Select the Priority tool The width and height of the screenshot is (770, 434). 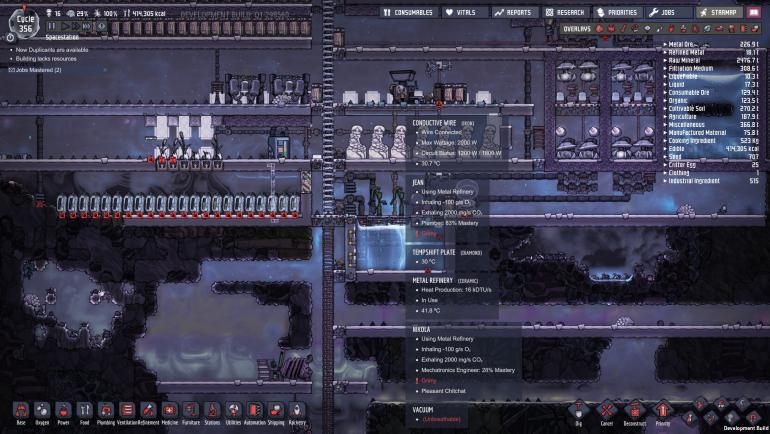coord(662,411)
